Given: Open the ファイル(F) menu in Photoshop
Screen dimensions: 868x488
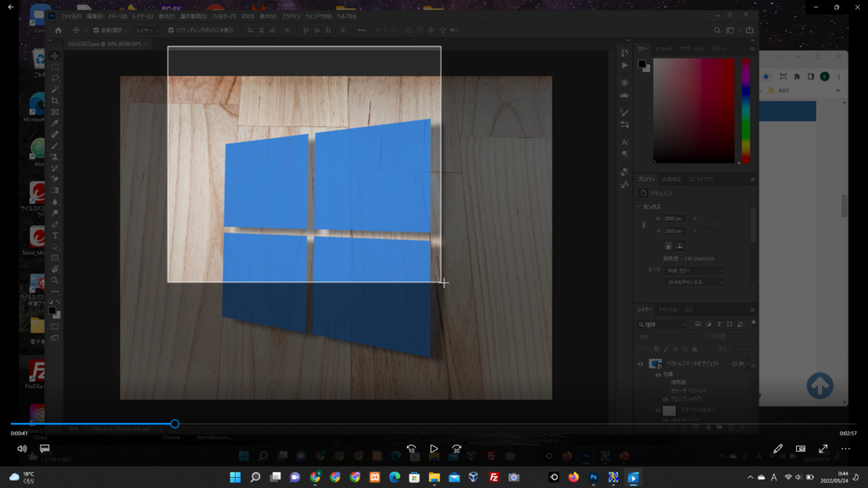Looking at the screenshot, I should (x=71, y=16).
